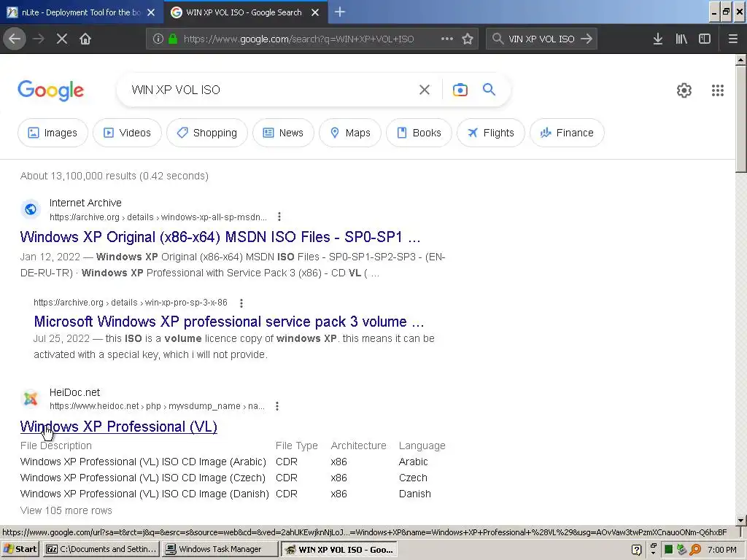Stop loading the page with the X button
The height and width of the screenshot is (560, 747).
click(62, 39)
